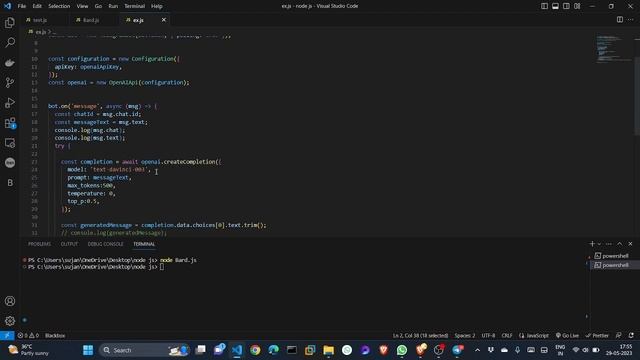Open the Search view in activity bar
The width and height of the screenshot is (640, 360).
[10, 42]
